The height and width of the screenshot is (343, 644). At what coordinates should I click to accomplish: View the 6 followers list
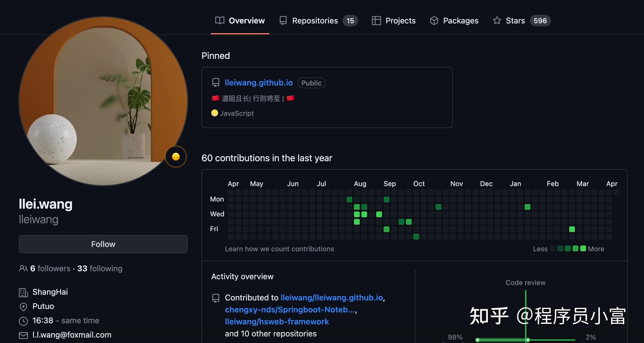pyautogui.click(x=50, y=268)
